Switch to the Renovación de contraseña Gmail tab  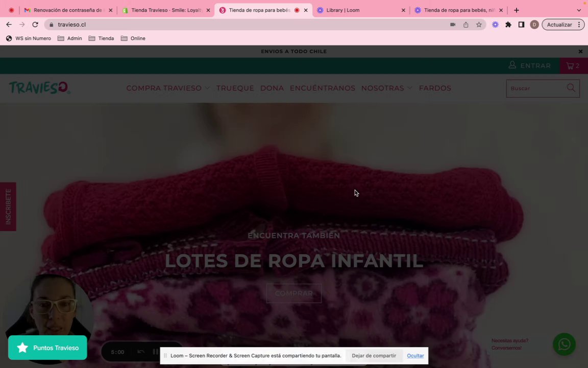pyautogui.click(x=67, y=10)
